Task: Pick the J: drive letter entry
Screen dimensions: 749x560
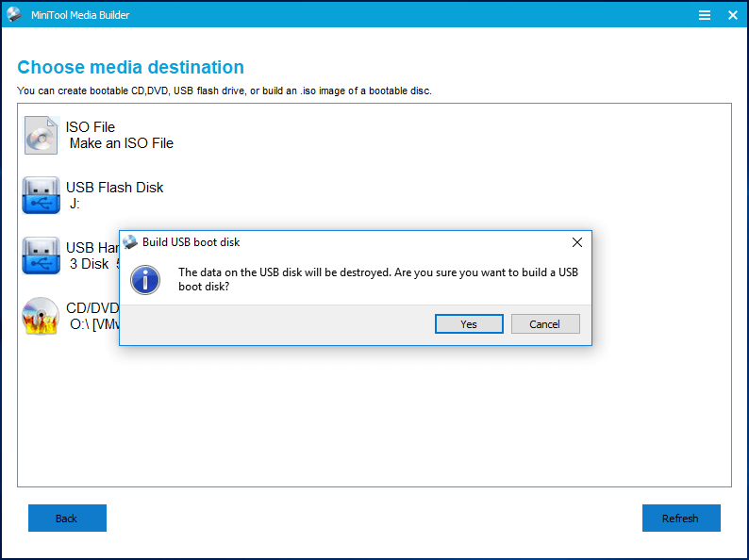Action: (x=75, y=204)
